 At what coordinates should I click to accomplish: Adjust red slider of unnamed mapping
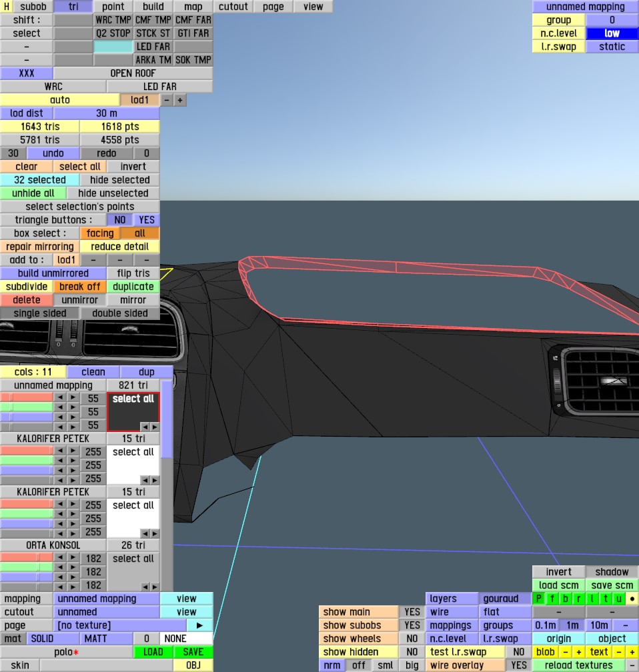click(27, 397)
